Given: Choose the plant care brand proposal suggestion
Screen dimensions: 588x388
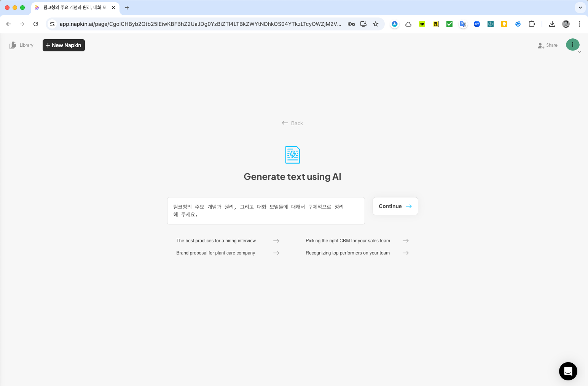Looking at the screenshot, I should (227, 253).
